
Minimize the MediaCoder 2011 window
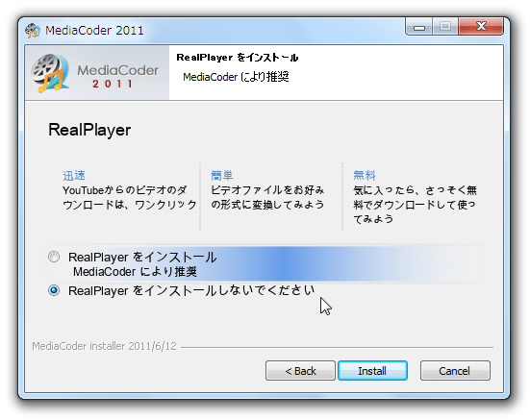pyautogui.click(x=419, y=26)
